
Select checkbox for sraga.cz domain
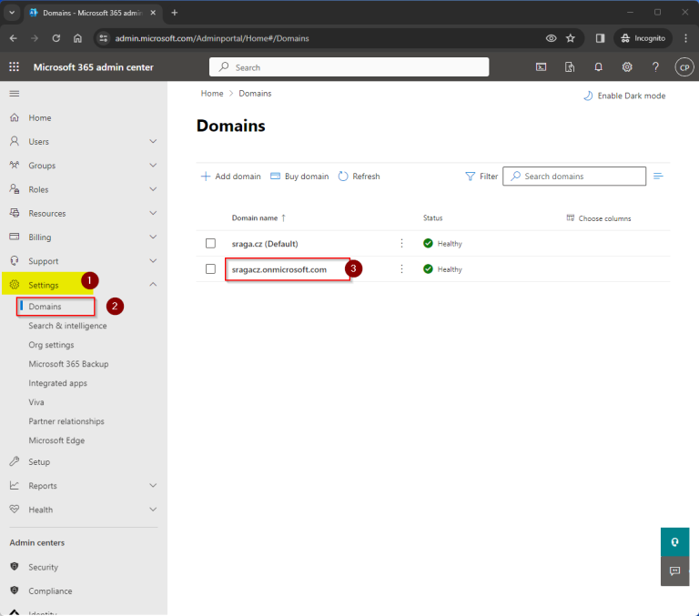tap(210, 243)
